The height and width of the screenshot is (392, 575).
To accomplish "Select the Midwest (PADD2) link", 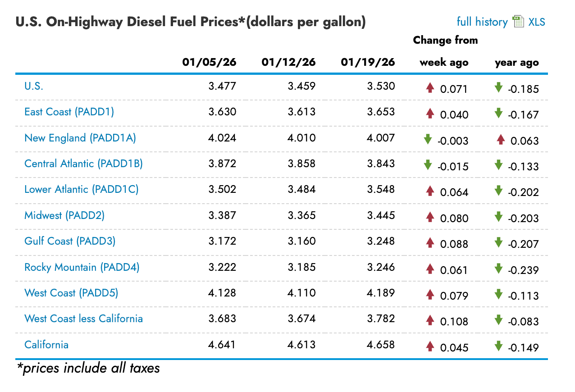I will point(64,215).
